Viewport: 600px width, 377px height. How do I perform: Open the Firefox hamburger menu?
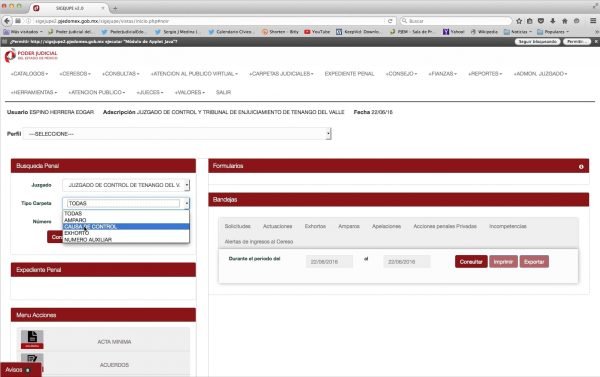click(x=593, y=21)
